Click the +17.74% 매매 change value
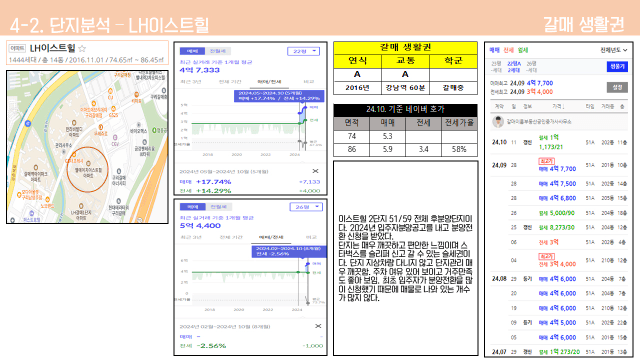This screenshot has height=360, width=640. click(213, 182)
